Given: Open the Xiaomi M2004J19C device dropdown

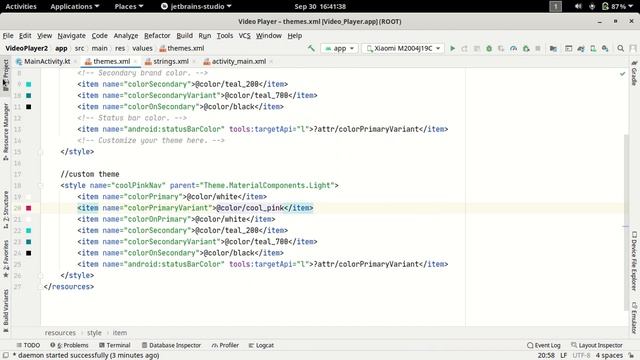Looking at the screenshot, I should (403, 48).
